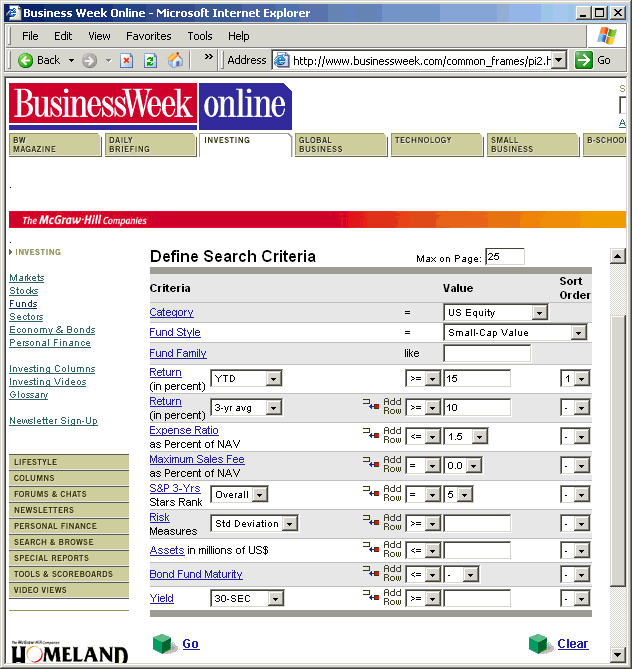The height and width of the screenshot is (669, 632).
Task: Click the Fund Family text field
Action: point(486,353)
